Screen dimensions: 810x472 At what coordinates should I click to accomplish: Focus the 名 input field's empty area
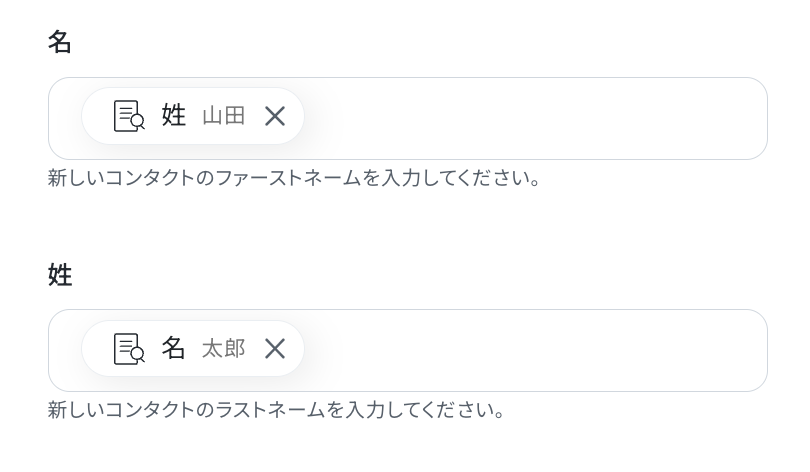(530, 118)
